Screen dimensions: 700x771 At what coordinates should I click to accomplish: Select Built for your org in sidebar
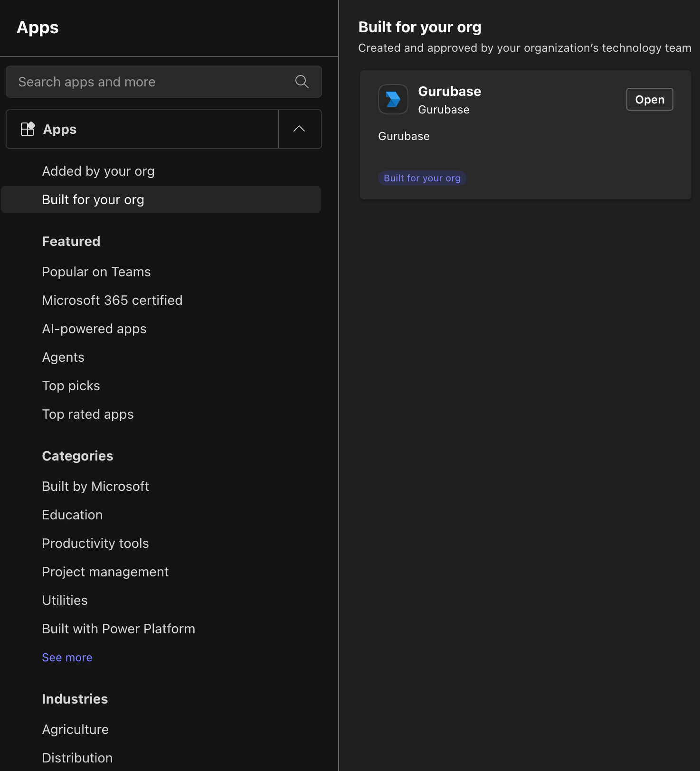[161, 199]
